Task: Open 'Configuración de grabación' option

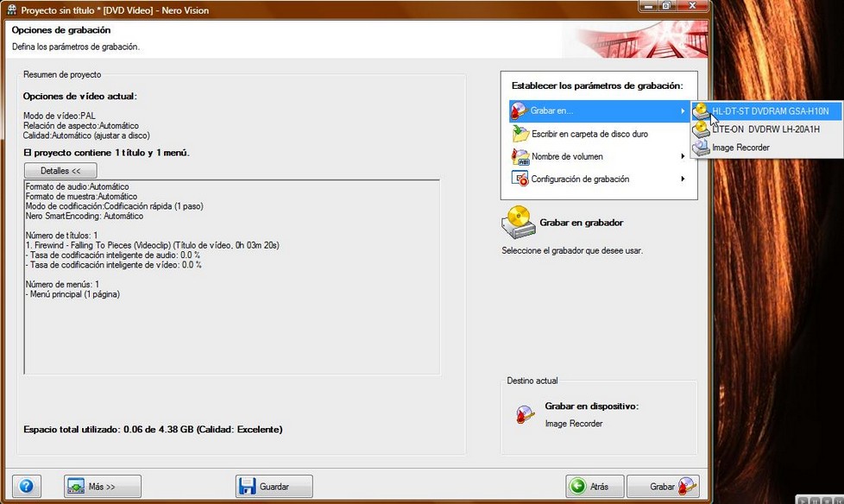Action: [x=599, y=179]
